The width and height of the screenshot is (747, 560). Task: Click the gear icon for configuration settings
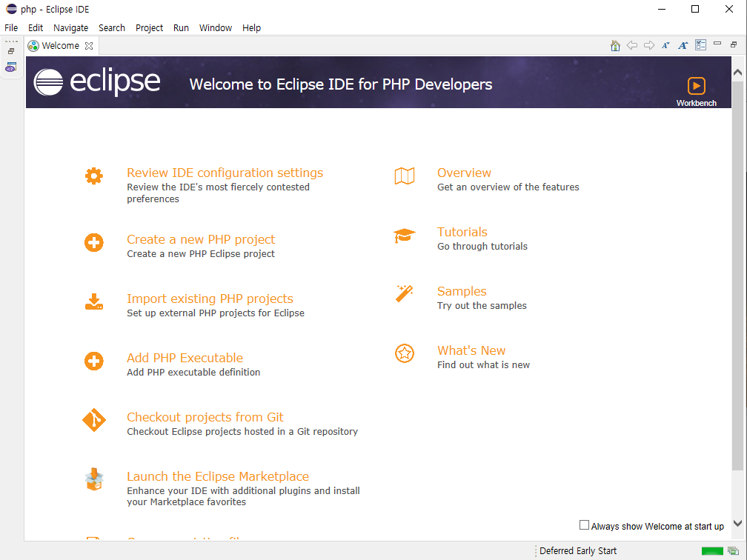tap(94, 176)
